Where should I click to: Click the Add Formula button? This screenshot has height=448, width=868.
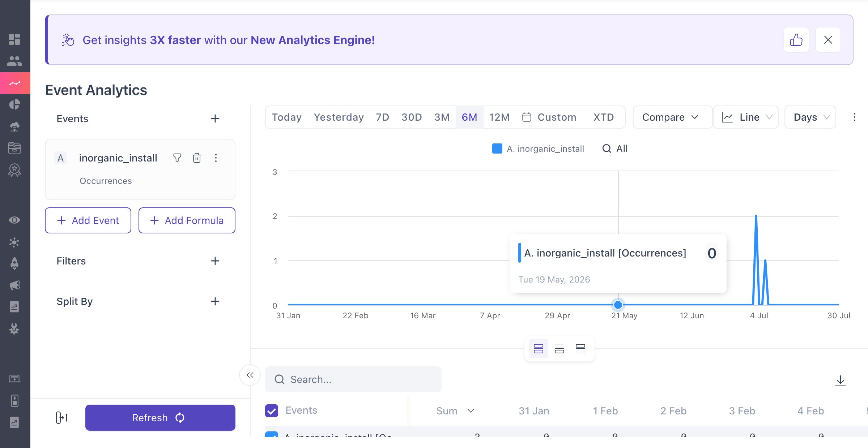[x=187, y=220]
